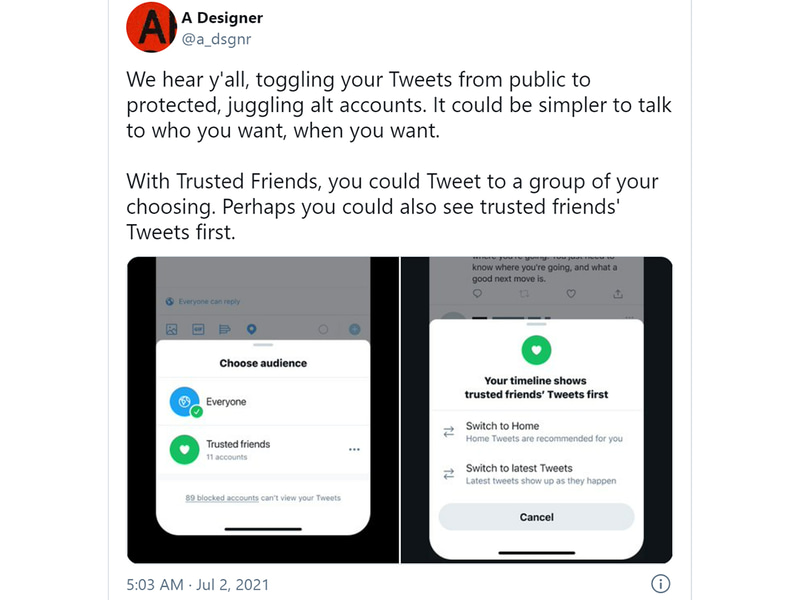Click the image attachment icon in composer
Viewport: 800px width, 600px height.
coord(172,329)
